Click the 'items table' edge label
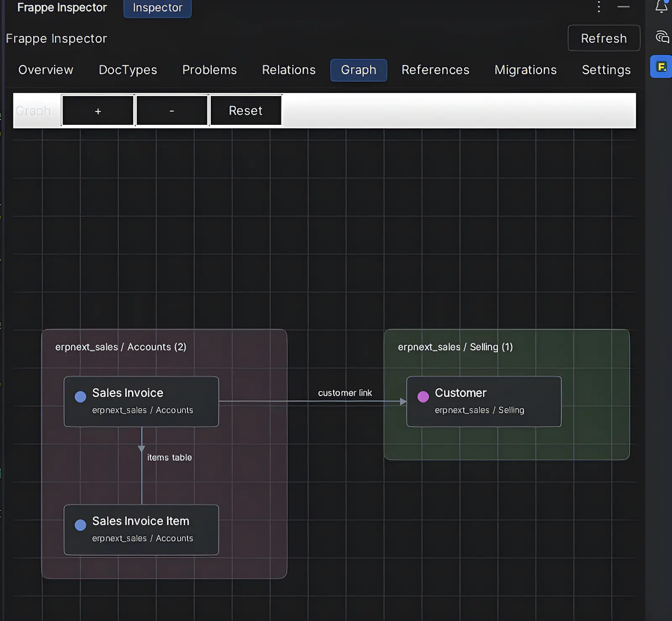The image size is (672, 621). point(169,458)
